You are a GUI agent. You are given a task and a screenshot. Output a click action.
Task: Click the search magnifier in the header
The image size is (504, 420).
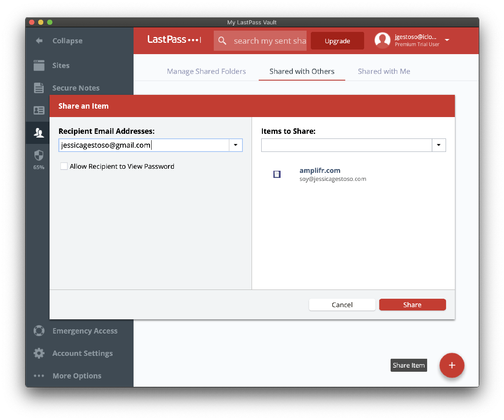click(x=222, y=40)
